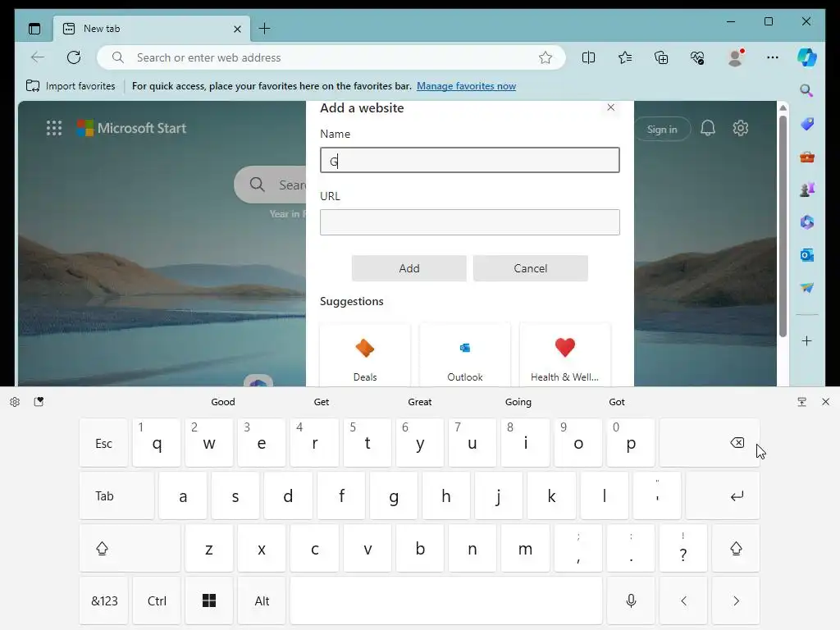This screenshot has height=630, width=840.
Task: Choose the Deals suggestion tile
Action: click(x=365, y=354)
